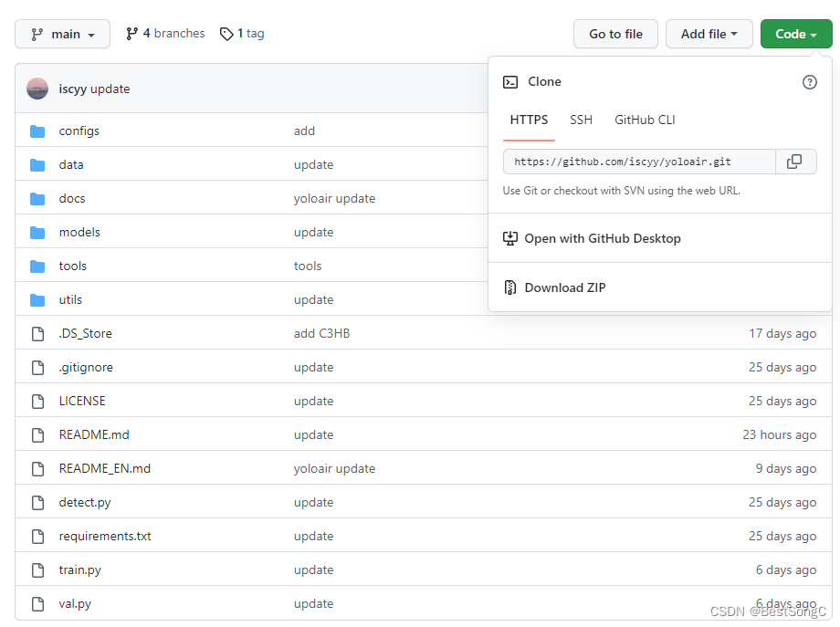Open the requirements.txt file name
840x627 pixels.
[105, 537]
